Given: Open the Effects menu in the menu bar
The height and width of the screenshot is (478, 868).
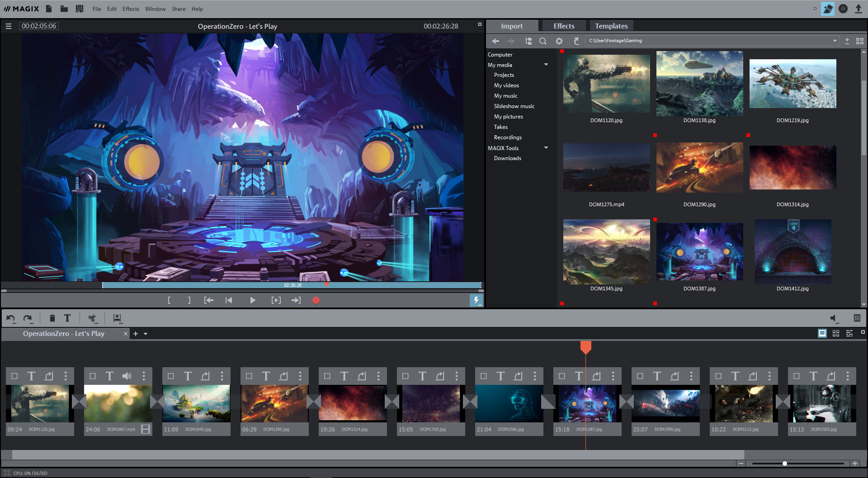Looking at the screenshot, I should click(x=130, y=9).
